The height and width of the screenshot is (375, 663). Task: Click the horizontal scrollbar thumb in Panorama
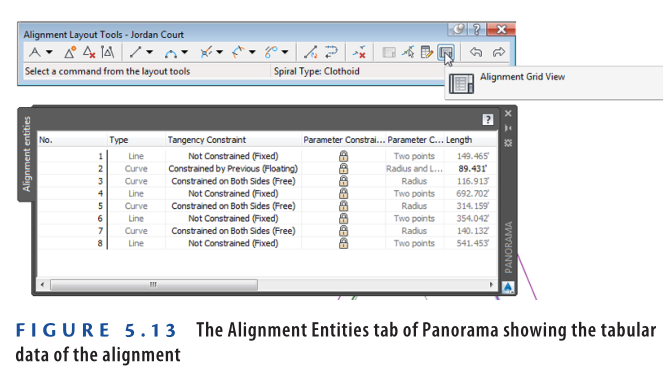pos(154,285)
